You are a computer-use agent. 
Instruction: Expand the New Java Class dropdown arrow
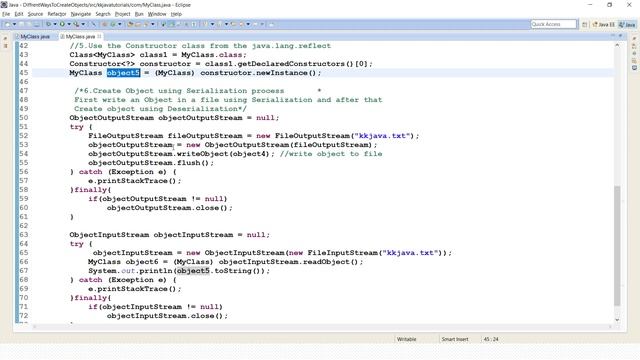click(x=119, y=24)
